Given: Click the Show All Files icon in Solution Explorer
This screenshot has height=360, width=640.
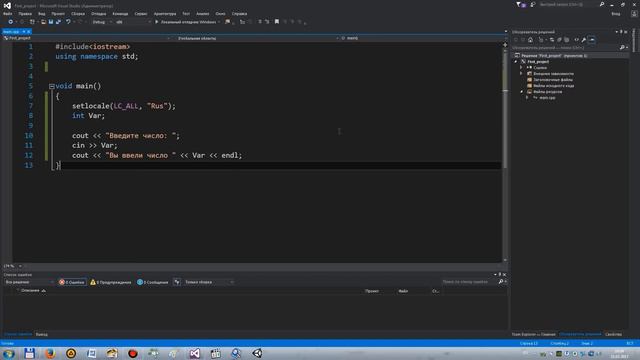Looking at the screenshot, I should 567,40.
